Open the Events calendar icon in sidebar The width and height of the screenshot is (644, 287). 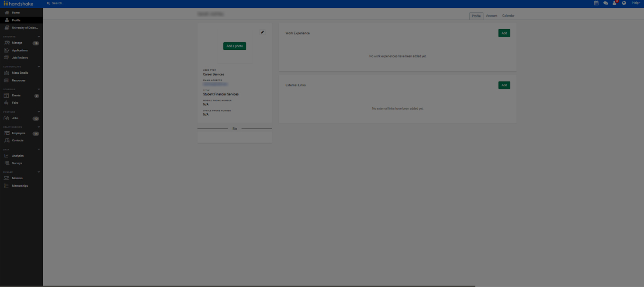[7, 95]
